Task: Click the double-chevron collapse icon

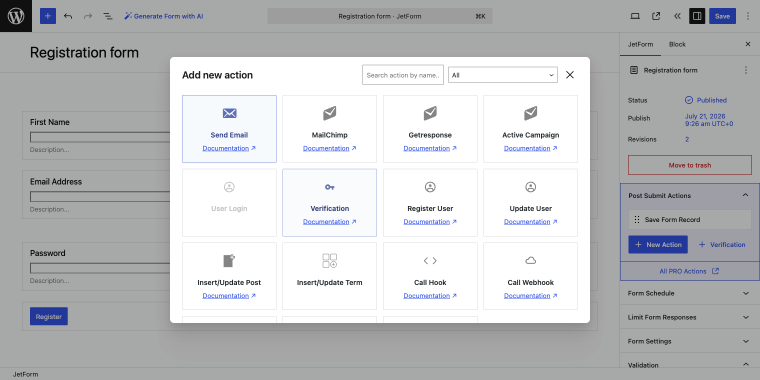Action: click(677, 16)
